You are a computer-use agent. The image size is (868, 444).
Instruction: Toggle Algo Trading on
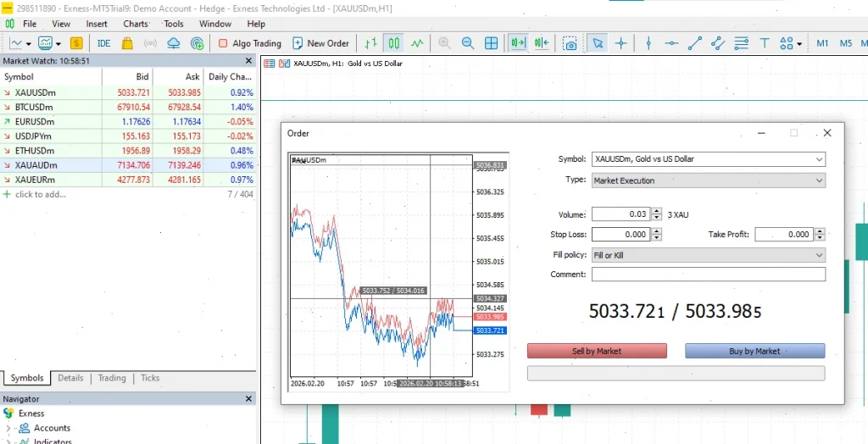(250, 43)
